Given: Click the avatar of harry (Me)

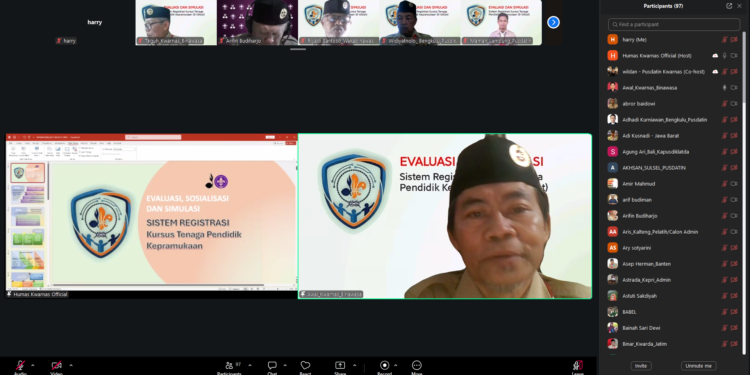Looking at the screenshot, I should 613,40.
